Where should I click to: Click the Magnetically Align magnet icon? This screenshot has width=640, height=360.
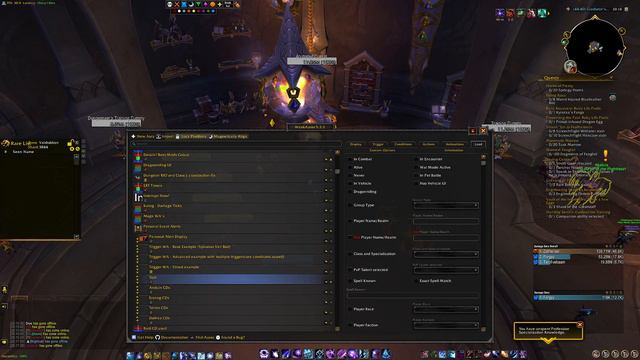pyautogui.click(x=211, y=136)
